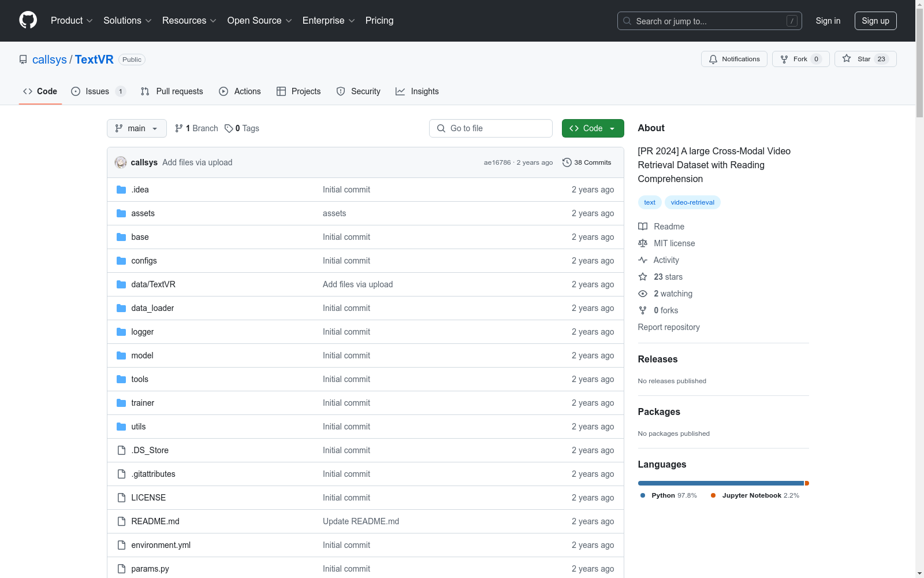Viewport: 924px width, 578px height.
Task: Open the main branch selector
Action: [137, 128]
